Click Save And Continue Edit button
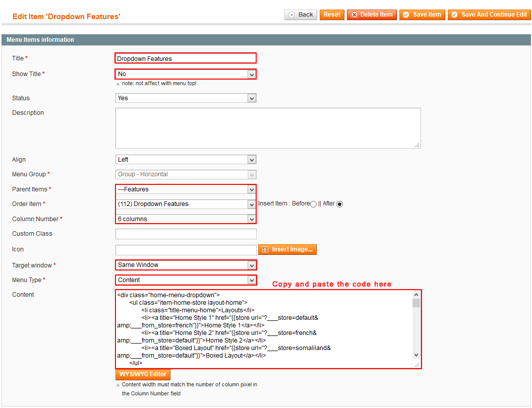The image size is (532, 408). click(489, 15)
